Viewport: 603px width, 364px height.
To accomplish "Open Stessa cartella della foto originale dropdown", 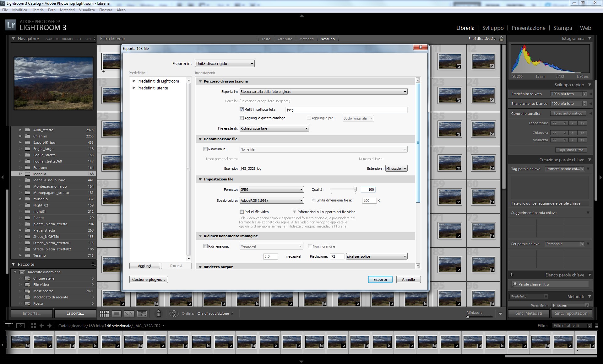I will [x=323, y=92].
